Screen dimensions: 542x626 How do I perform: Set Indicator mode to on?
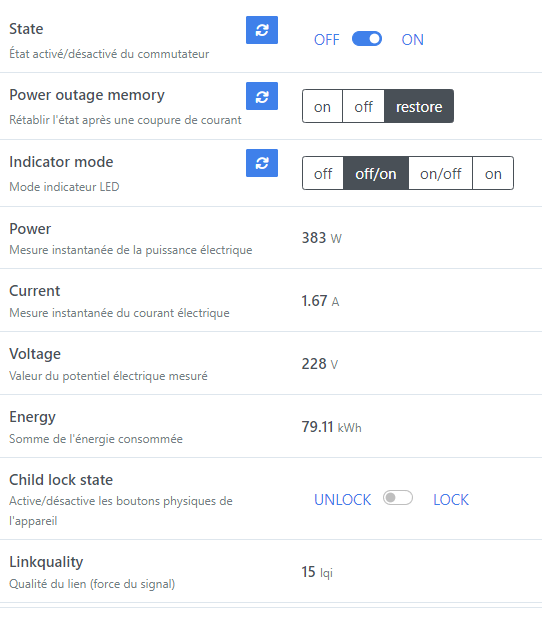click(x=493, y=173)
